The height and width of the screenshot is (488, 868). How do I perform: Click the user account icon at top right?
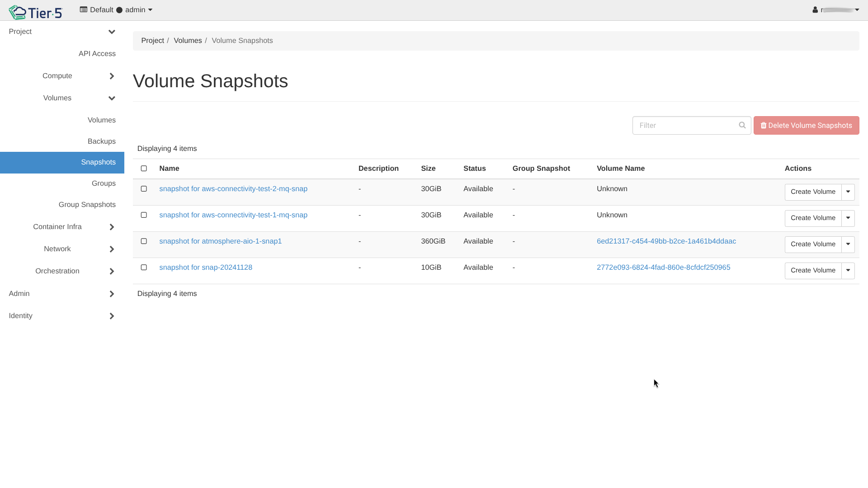(x=815, y=10)
